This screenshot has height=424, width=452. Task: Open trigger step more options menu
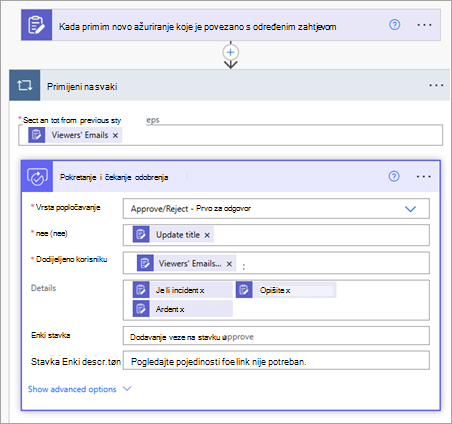(424, 25)
